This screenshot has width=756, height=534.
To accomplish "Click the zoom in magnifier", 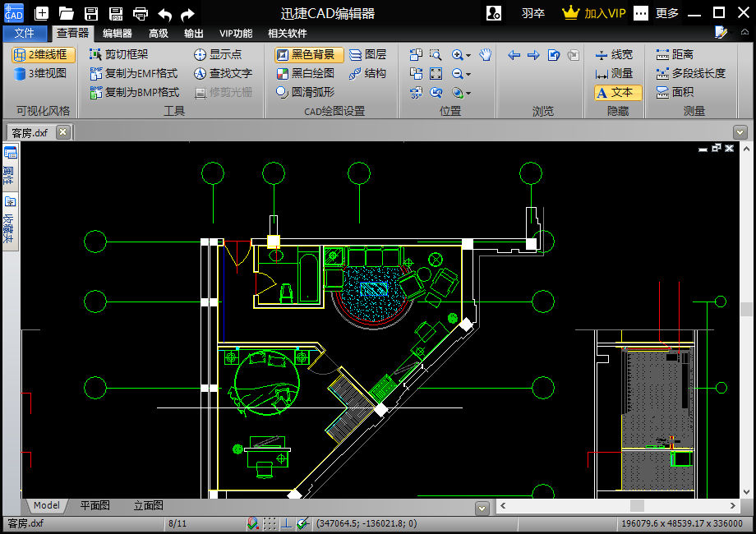I will coord(457,54).
